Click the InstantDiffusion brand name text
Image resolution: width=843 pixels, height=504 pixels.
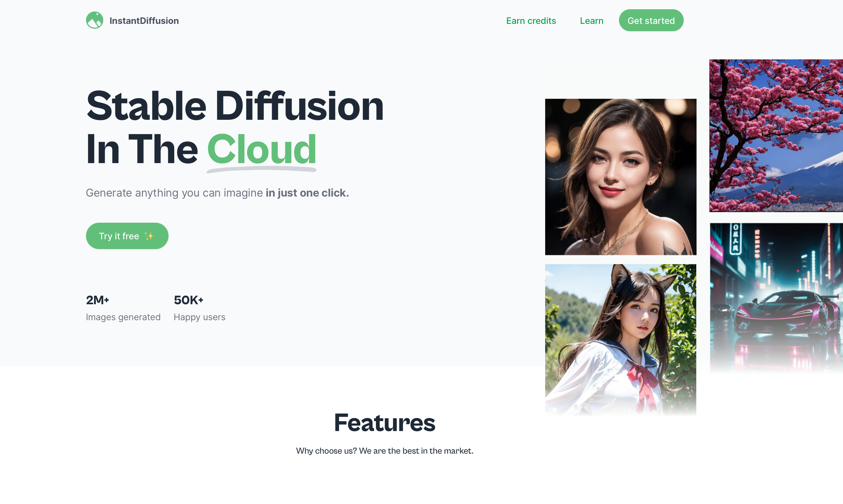[144, 21]
